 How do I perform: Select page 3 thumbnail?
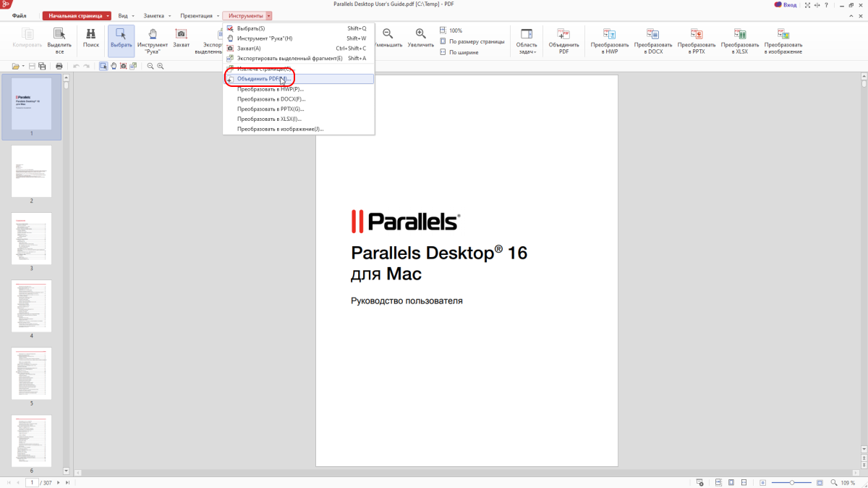click(31, 238)
